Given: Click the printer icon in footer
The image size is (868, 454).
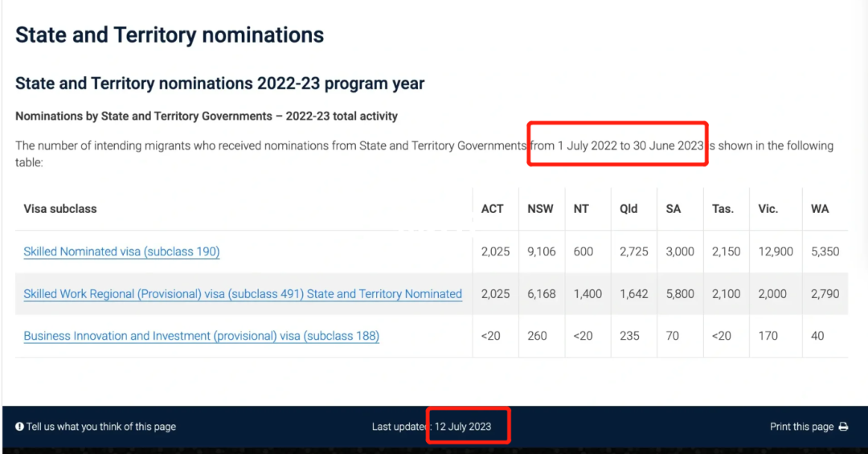Looking at the screenshot, I should coord(843,427).
